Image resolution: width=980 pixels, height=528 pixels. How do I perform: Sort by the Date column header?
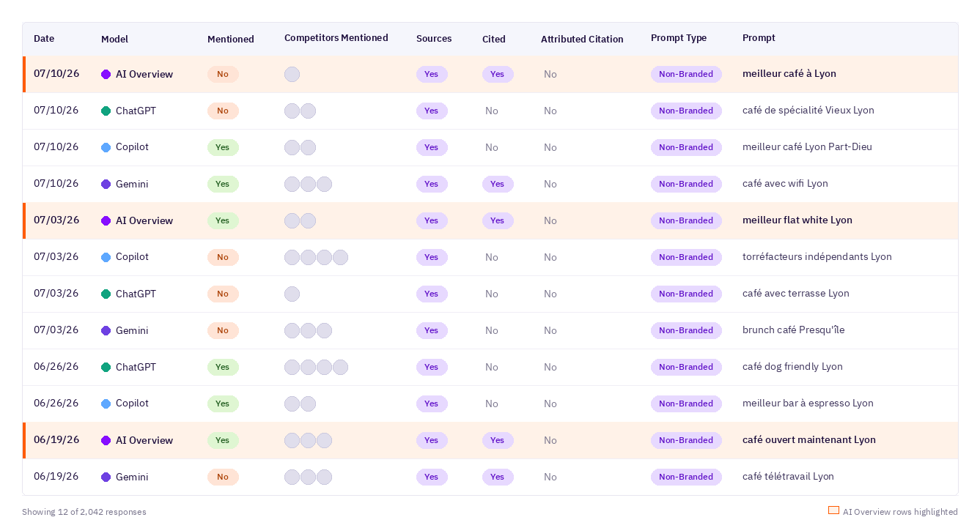click(44, 39)
